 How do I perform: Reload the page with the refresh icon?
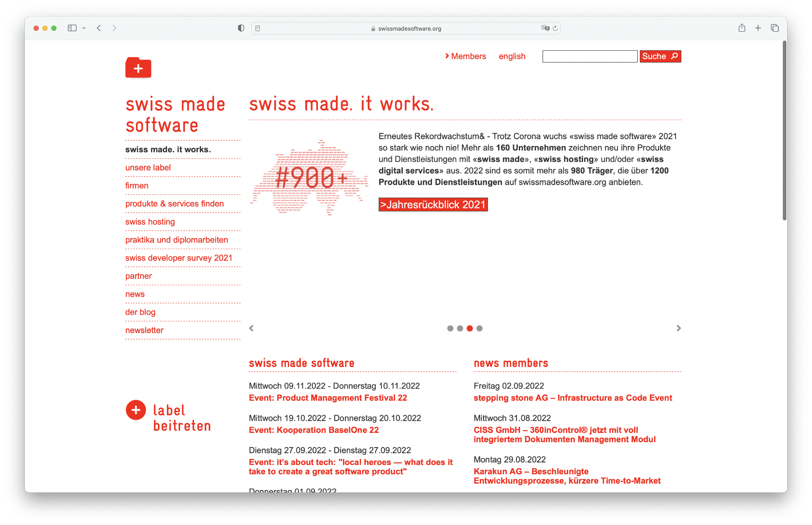(555, 28)
